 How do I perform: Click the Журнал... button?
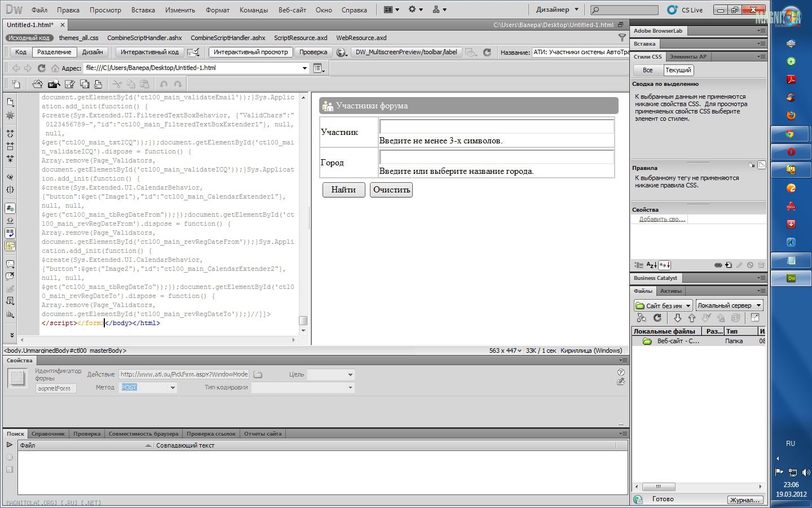pos(745,500)
